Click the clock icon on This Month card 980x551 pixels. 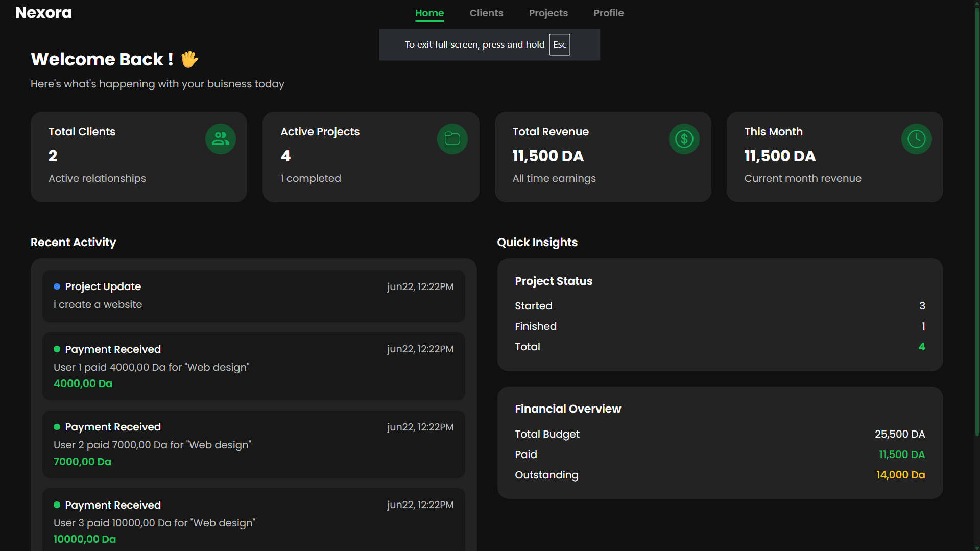pos(916,138)
